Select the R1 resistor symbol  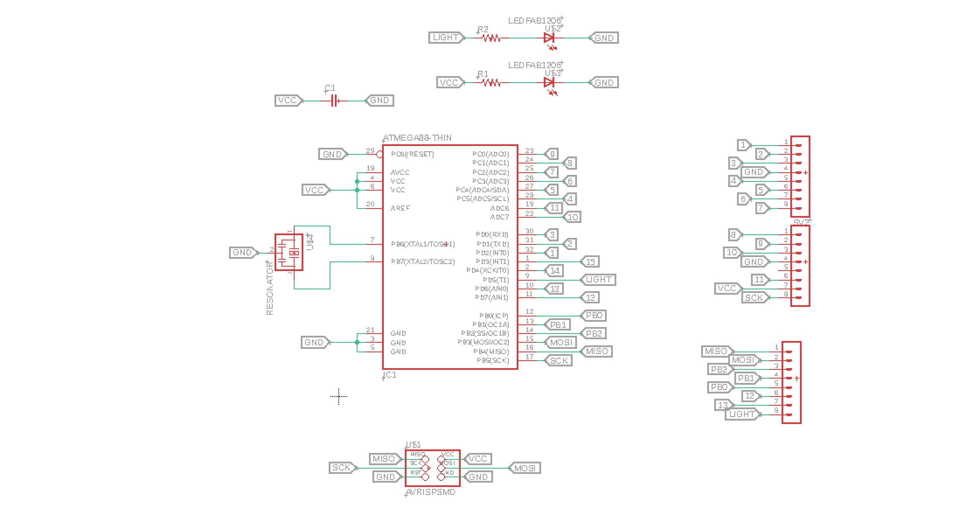[491, 83]
